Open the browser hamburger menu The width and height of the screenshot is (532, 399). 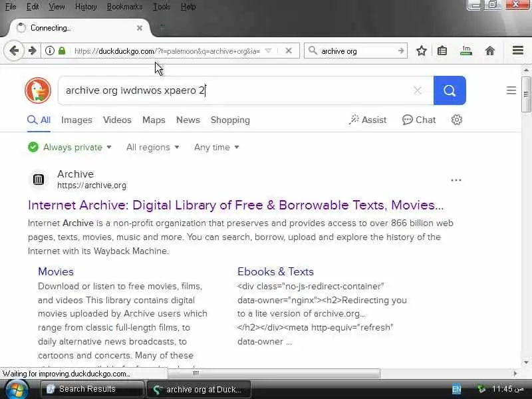pos(518,51)
